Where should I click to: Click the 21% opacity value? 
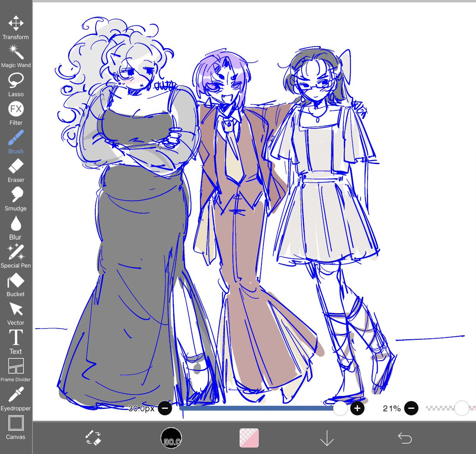click(x=392, y=408)
